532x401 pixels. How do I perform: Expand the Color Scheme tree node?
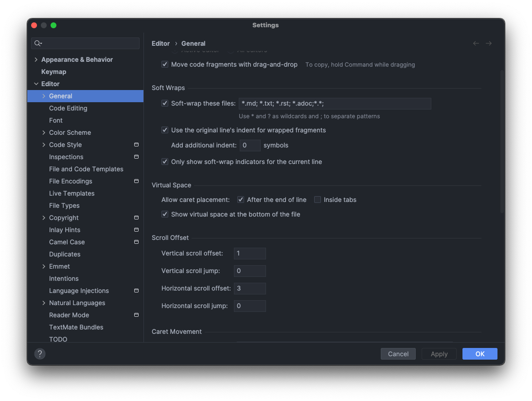pos(44,132)
